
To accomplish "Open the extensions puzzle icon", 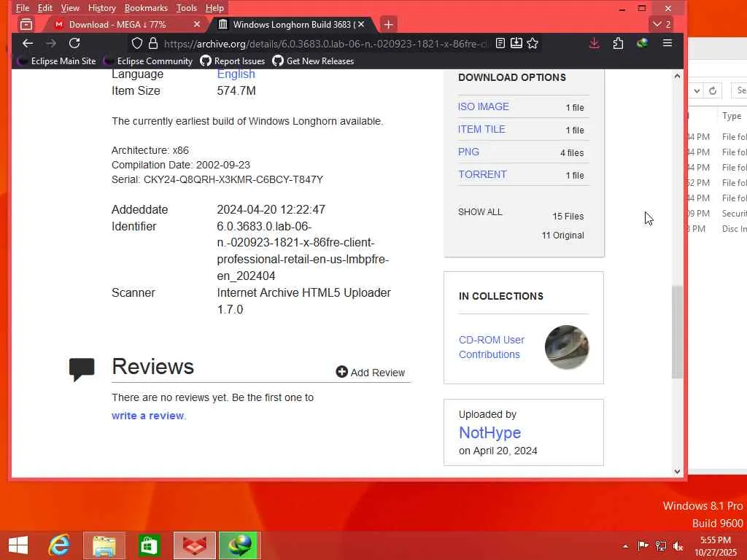I will [619, 43].
